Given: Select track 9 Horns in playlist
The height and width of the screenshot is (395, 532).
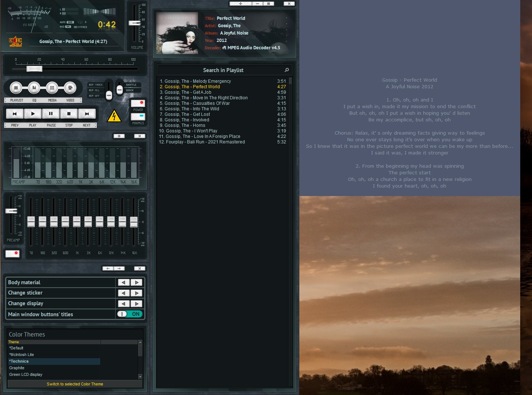Looking at the screenshot, I should click(223, 125).
